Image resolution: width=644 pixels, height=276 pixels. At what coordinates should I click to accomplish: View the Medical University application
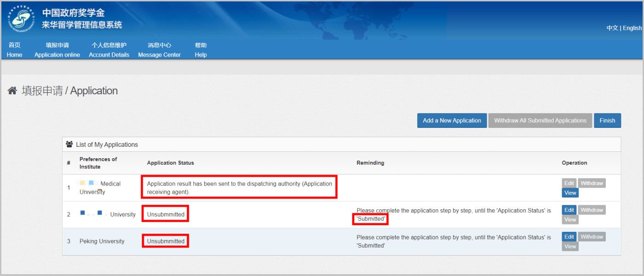(569, 192)
